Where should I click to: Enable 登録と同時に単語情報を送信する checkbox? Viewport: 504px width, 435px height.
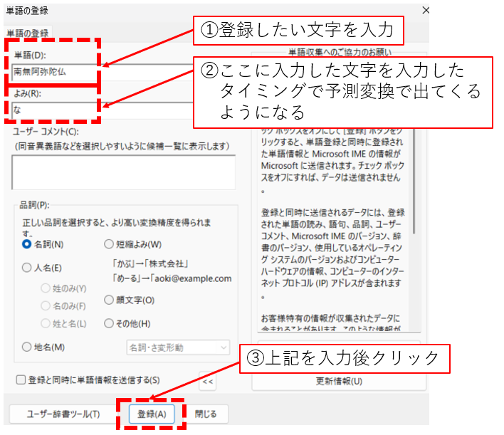[x=21, y=380]
